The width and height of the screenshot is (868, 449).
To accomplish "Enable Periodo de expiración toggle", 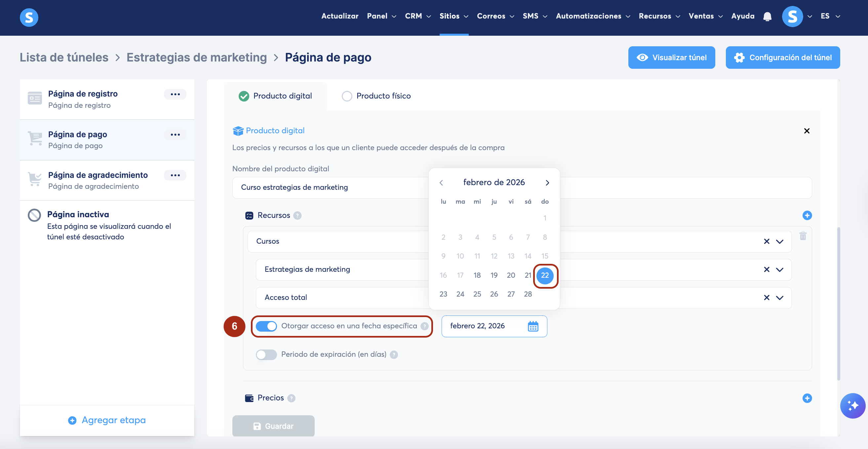I will tap(266, 355).
